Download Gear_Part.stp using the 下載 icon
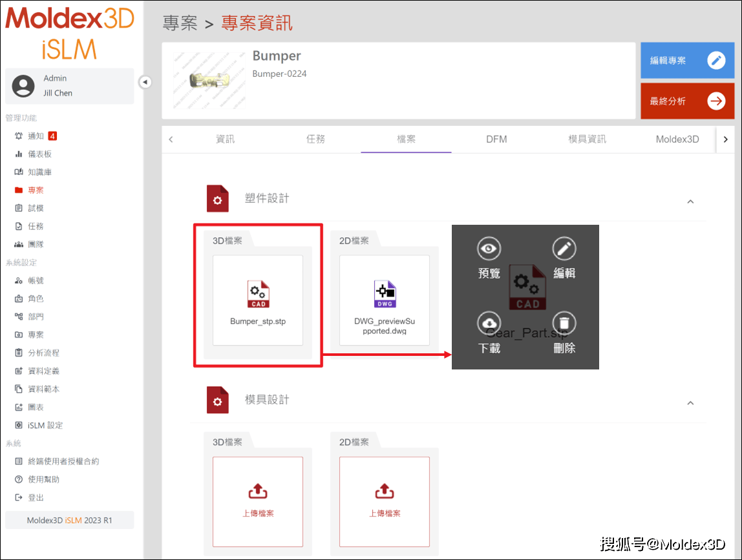Screen dimensions: 742x560 [x=489, y=323]
